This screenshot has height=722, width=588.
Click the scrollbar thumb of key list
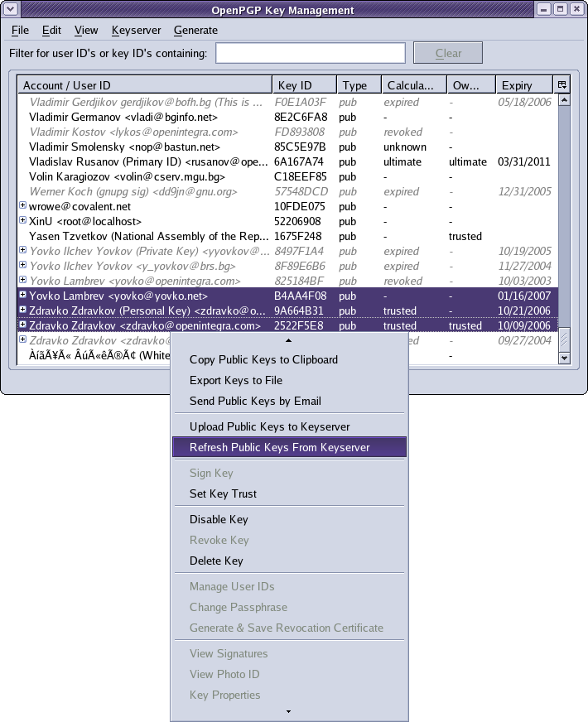[x=564, y=339]
